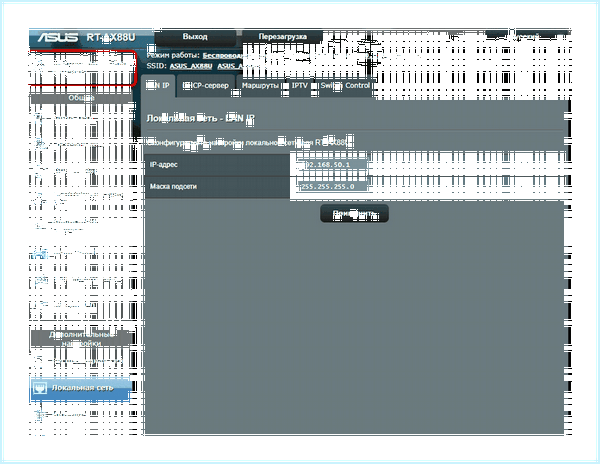The width and height of the screenshot is (600, 464).
Task: Click the ASUS logo
Action: pos(57,37)
